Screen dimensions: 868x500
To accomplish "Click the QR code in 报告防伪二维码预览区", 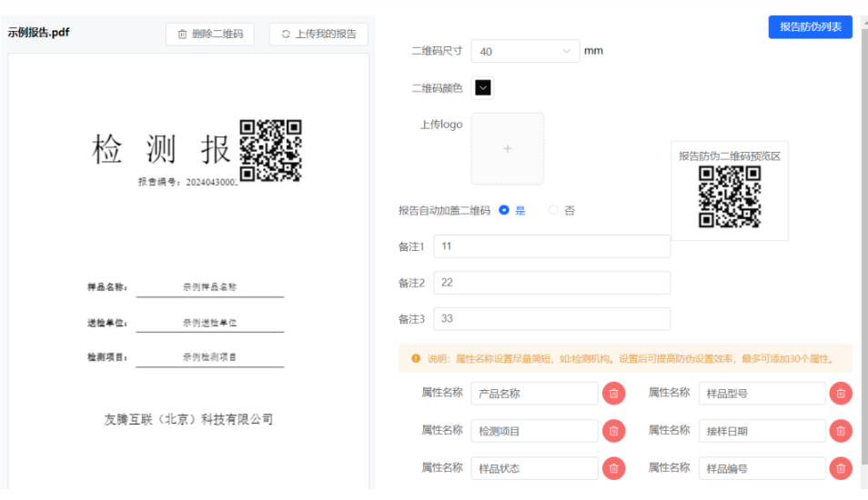I will 730,197.
